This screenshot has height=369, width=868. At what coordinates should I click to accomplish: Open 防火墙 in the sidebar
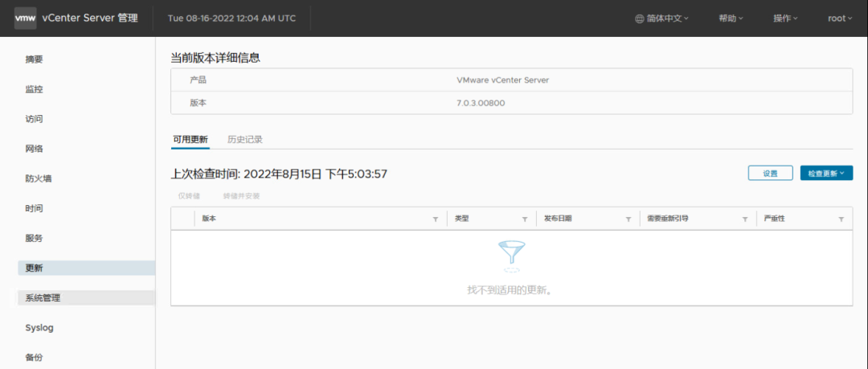pos(39,179)
